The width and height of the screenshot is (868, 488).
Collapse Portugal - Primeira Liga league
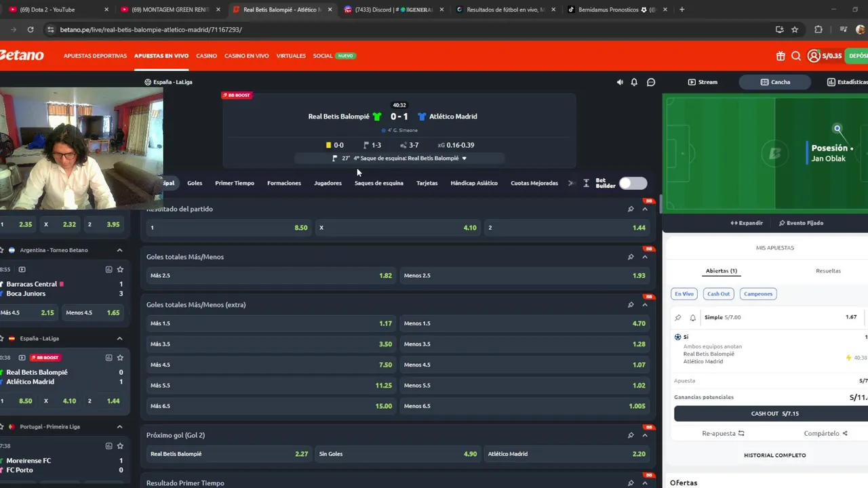pyautogui.click(x=119, y=427)
